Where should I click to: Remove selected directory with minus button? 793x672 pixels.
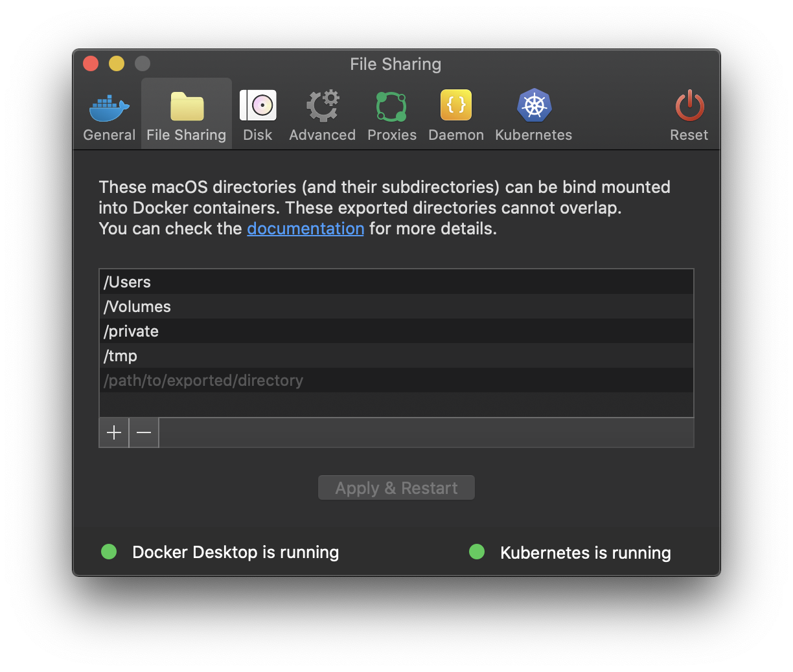tap(144, 432)
